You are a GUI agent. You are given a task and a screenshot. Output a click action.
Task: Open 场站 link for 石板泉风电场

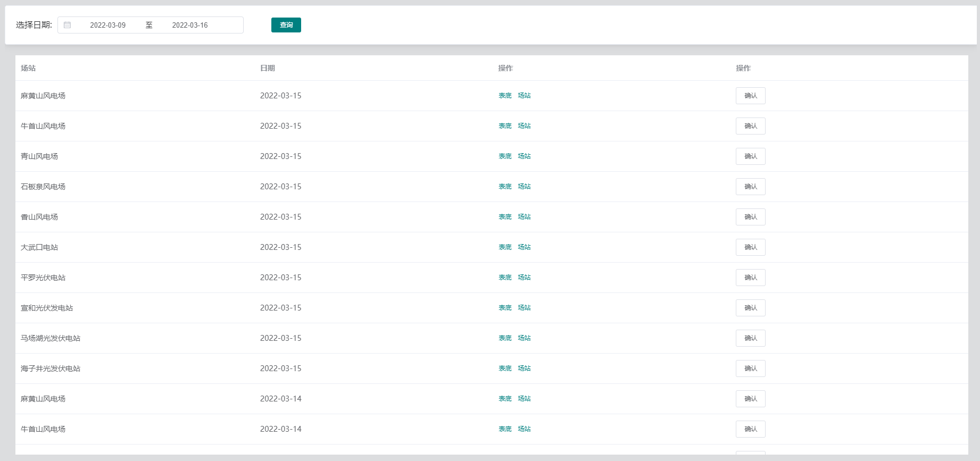coord(524,187)
